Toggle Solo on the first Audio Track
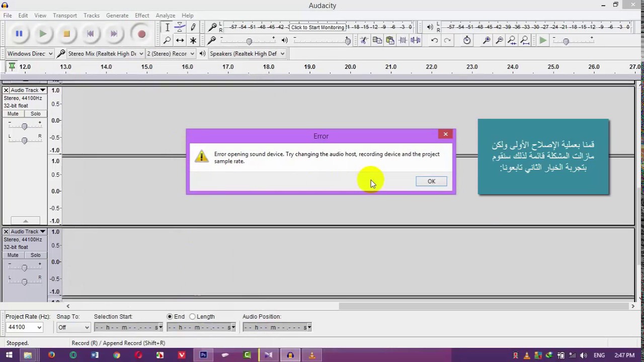Image resolution: width=644 pixels, height=362 pixels. click(x=35, y=114)
